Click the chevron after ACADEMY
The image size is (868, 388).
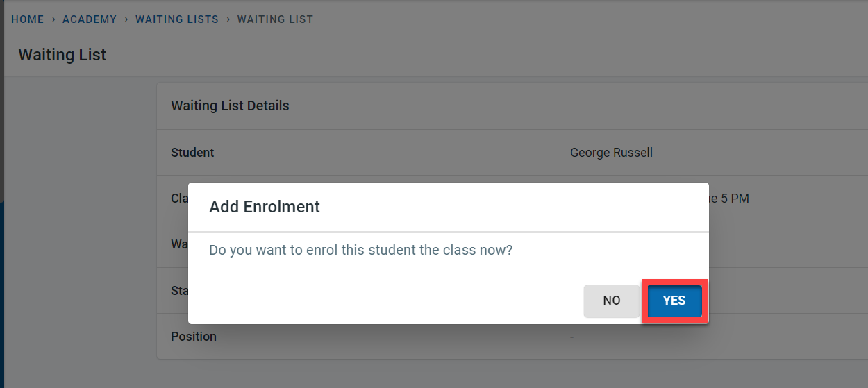click(x=126, y=19)
